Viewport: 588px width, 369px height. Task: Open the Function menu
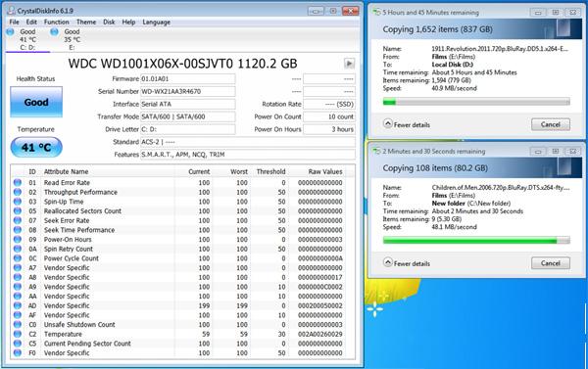56,23
